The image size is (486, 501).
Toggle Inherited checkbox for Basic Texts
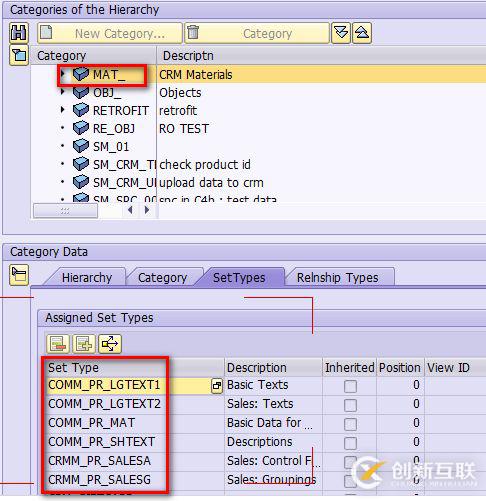click(x=350, y=386)
